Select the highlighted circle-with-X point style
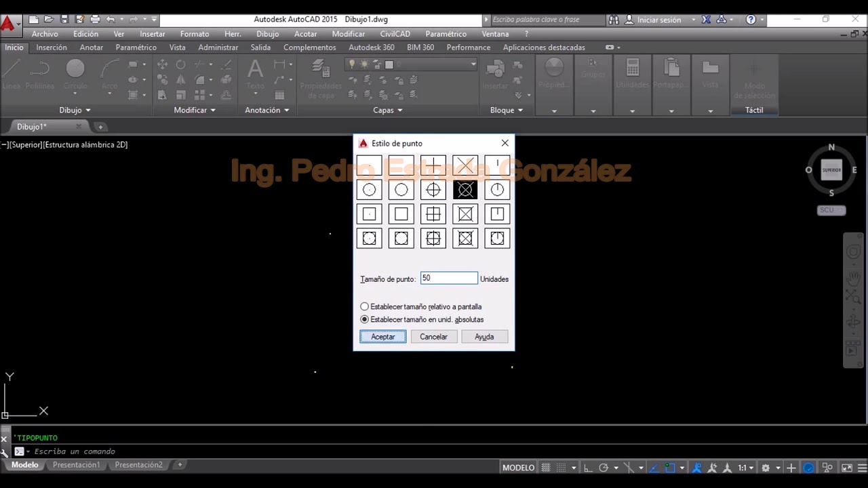The width and height of the screenshot is (868, 488). point(465,190)
